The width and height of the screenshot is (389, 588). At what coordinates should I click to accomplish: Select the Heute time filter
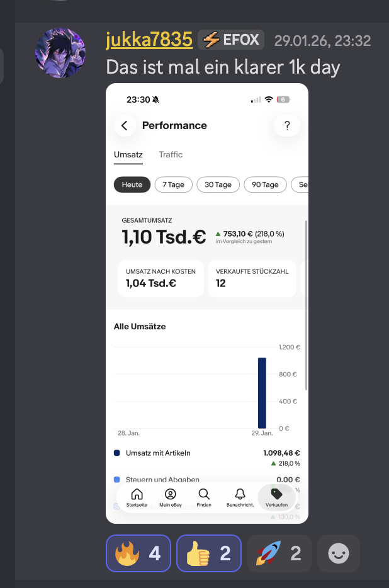132,184
